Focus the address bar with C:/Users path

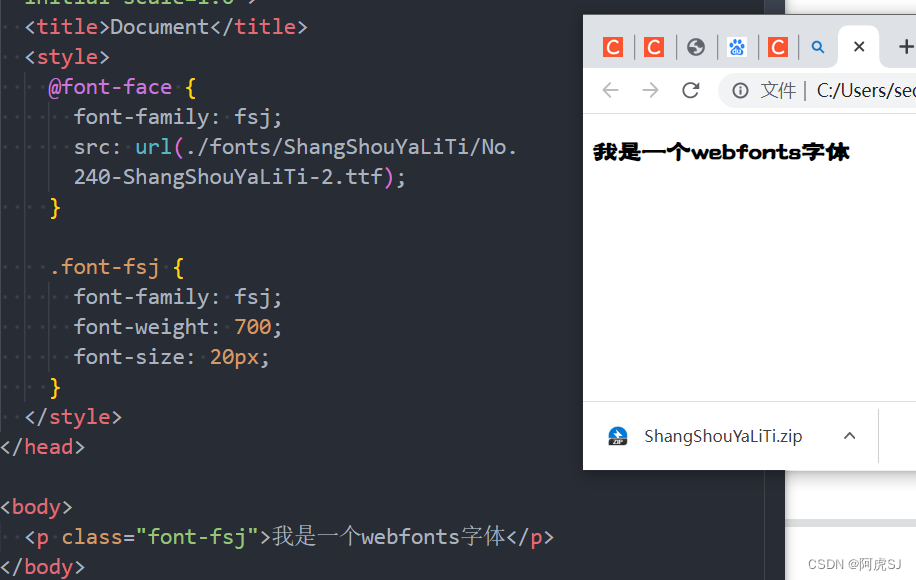pyautogui.click(x=865, y=91)
